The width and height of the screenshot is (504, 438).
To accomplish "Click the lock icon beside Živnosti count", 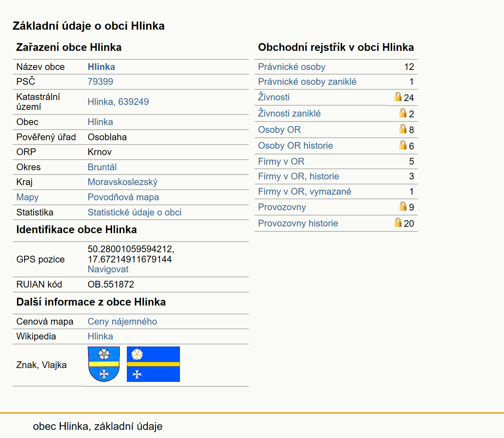I will (x=398, y=96).
